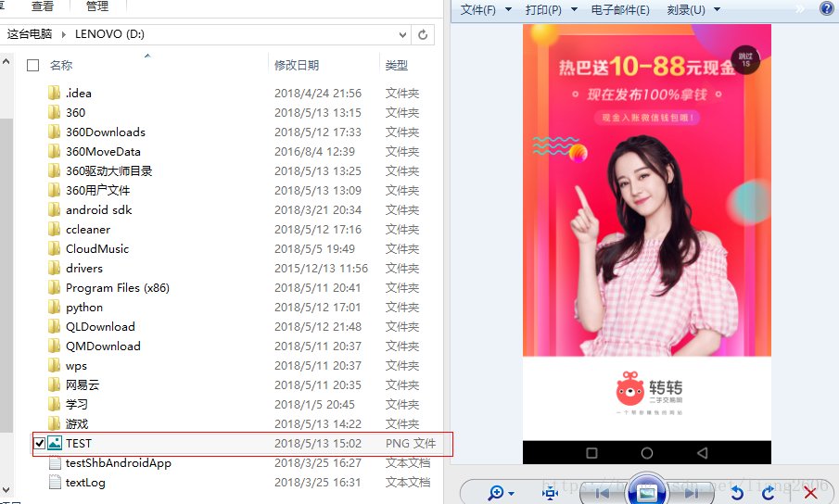This screenshot has width=839, height=504.
Task: Select the 360 folder icon
Action: pyautogui.click(x=54, y=112)
